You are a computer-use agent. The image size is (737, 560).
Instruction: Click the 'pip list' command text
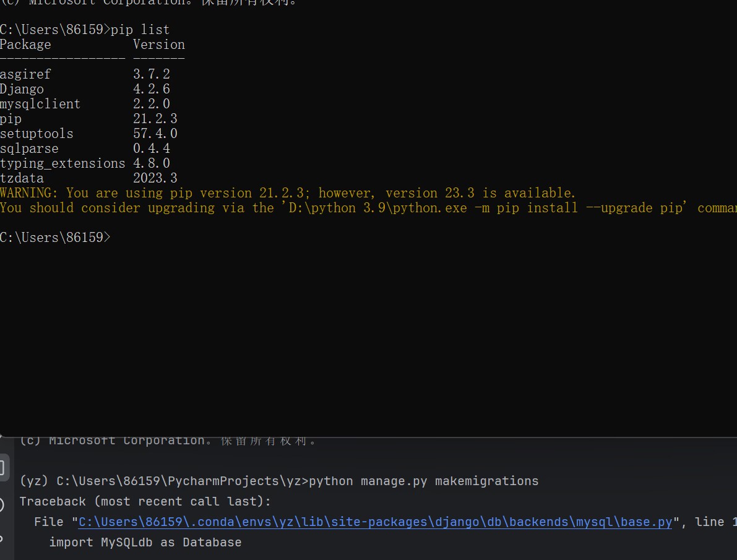(140, 29)
